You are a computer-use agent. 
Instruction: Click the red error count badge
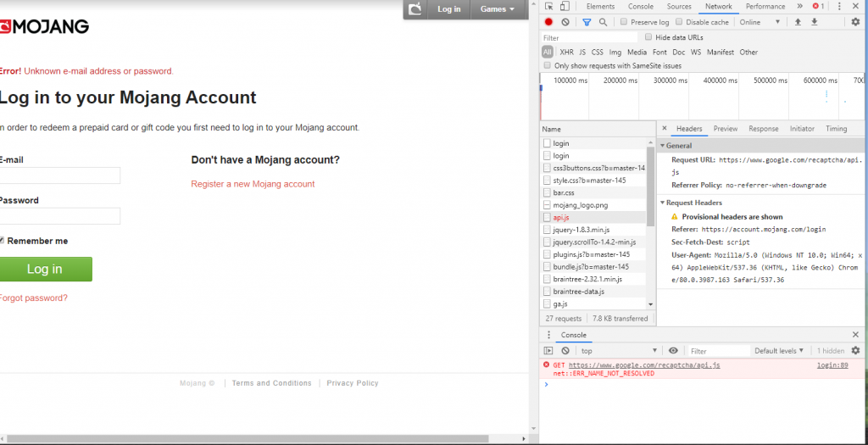pyautogui.click(x=818, y=7)
